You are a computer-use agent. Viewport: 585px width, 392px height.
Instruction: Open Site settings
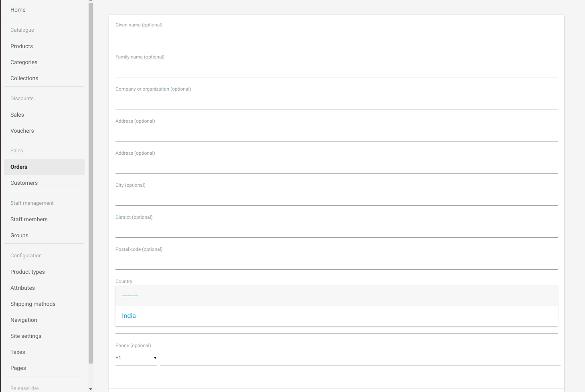click(26, 336)
